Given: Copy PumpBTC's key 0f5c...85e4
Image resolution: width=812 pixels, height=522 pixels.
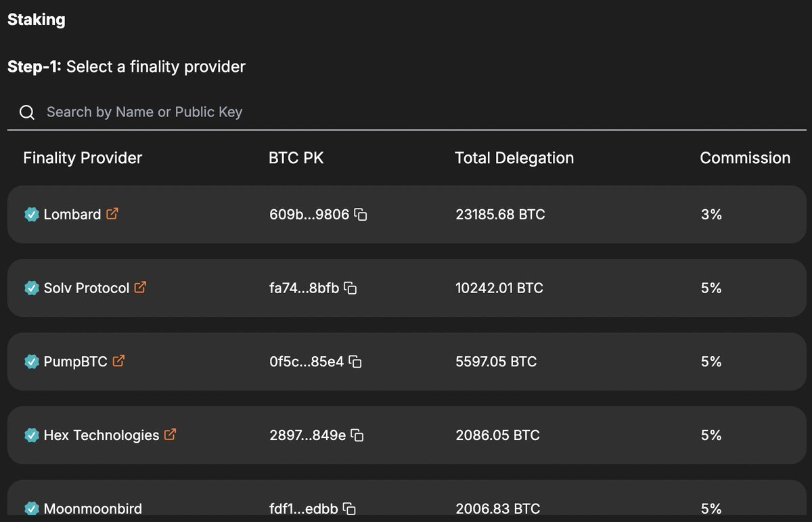Looking at the screenshot, I should coord(355,362).
